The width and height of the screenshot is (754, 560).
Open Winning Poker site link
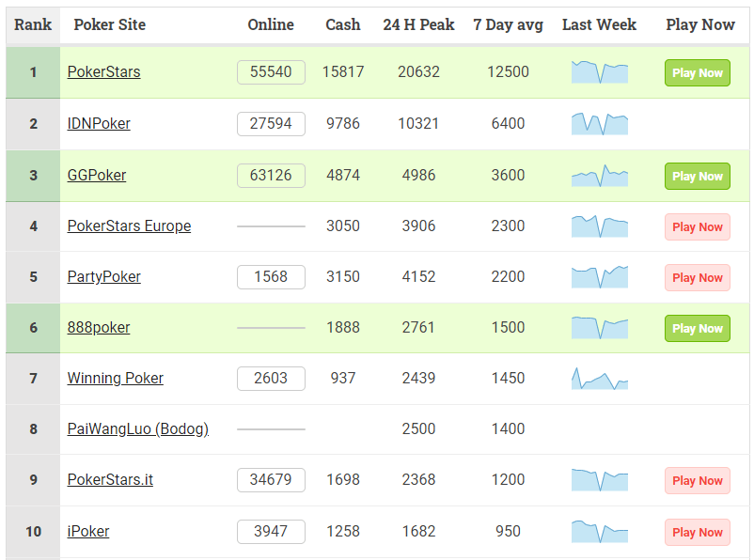coord(115,379)
